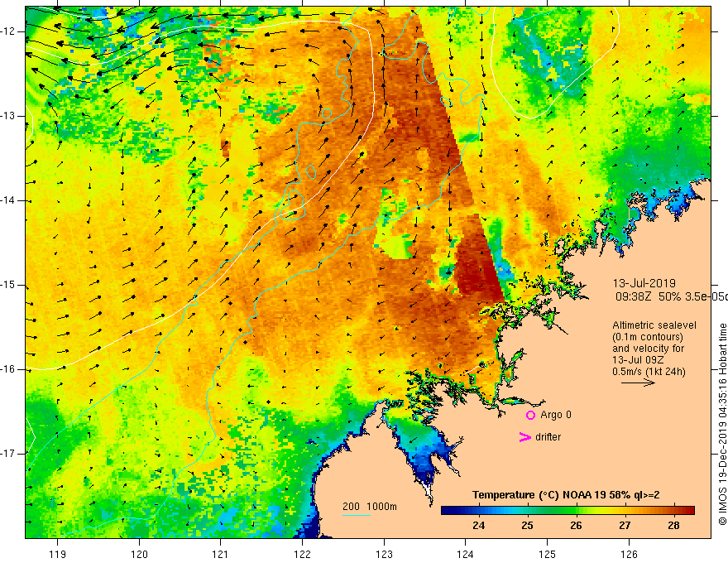Click the '0.5m/s (1kt 24h)' scale text
The image size is (728, 563).
point(649,372)
